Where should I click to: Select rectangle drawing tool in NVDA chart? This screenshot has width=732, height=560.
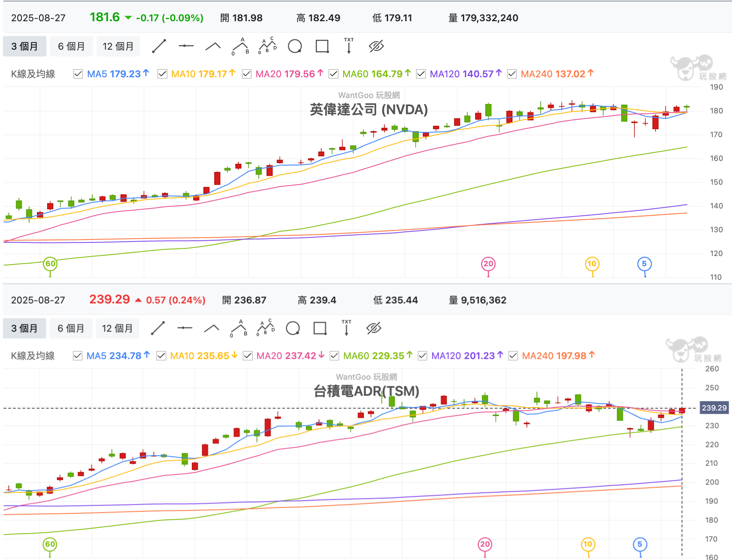(x=322, y=46)
